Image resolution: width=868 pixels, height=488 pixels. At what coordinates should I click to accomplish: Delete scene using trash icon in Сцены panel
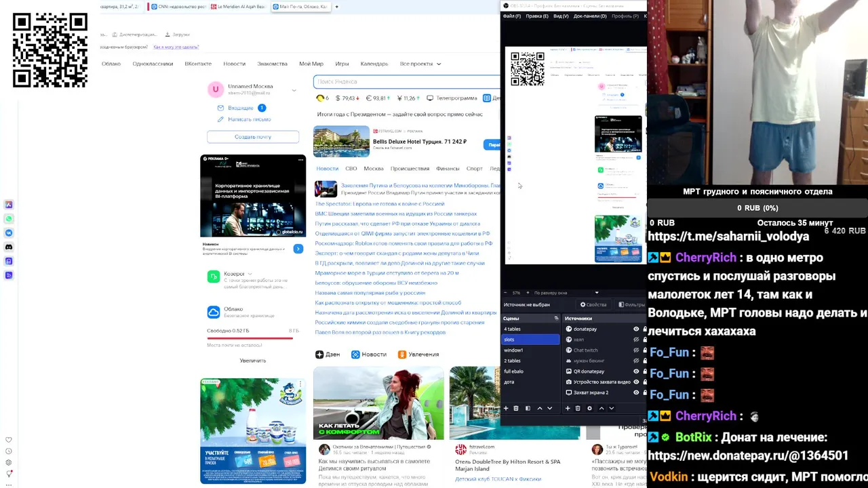tap(516, 408)
